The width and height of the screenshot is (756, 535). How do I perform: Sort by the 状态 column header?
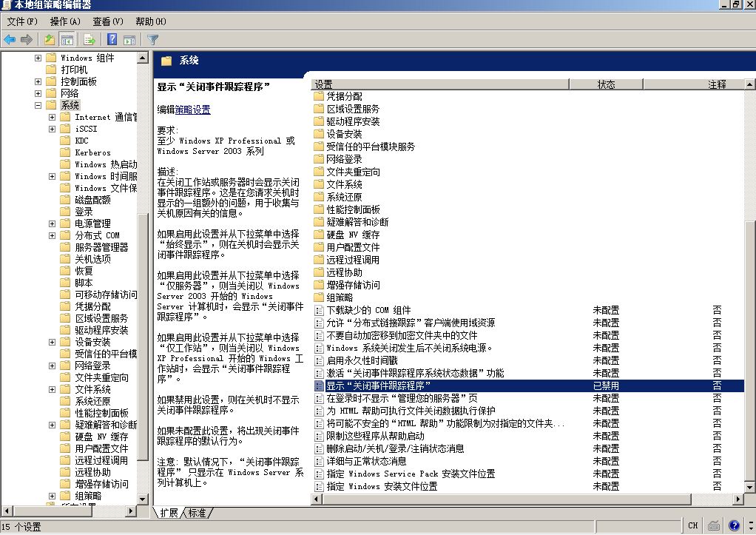[x=606, y=84]
